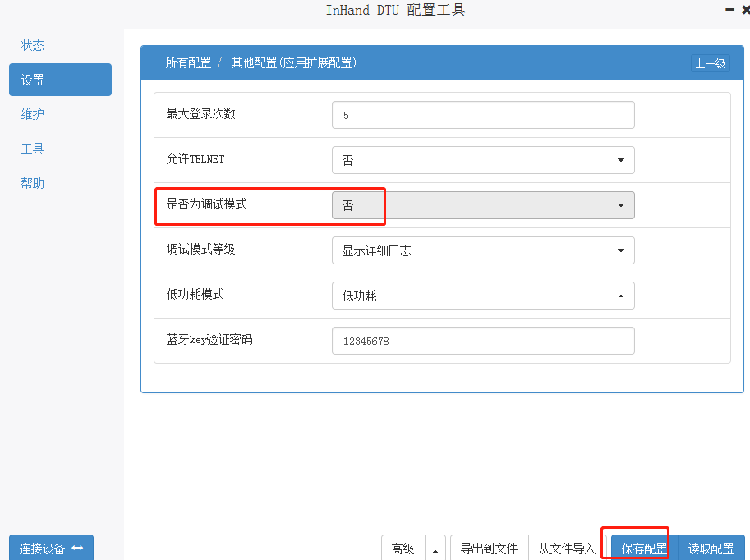Image resolution: width=750 pixels, height=560 pixels.
Task: Open the 状态 section in the sidebar
Action: click(32, 45)
